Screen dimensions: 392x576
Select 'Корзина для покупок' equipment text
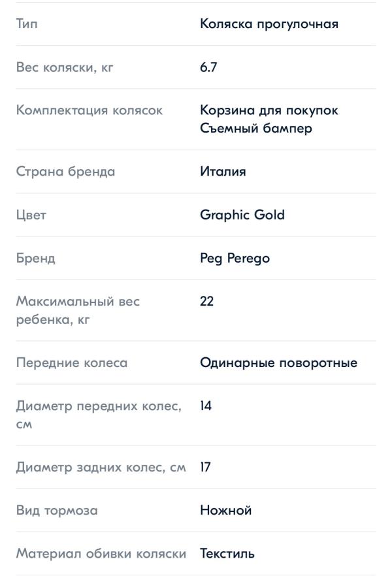tap(269, 110)
